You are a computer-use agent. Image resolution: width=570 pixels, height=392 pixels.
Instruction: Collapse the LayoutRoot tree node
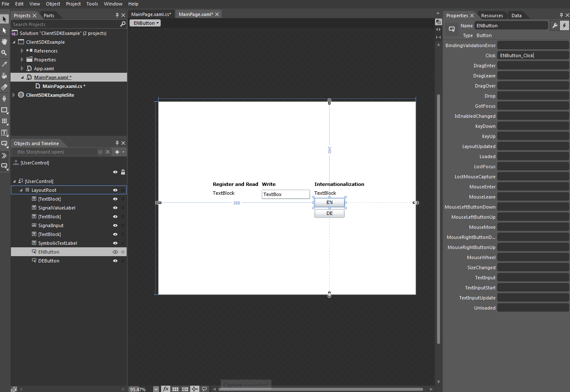click(21, 190)
